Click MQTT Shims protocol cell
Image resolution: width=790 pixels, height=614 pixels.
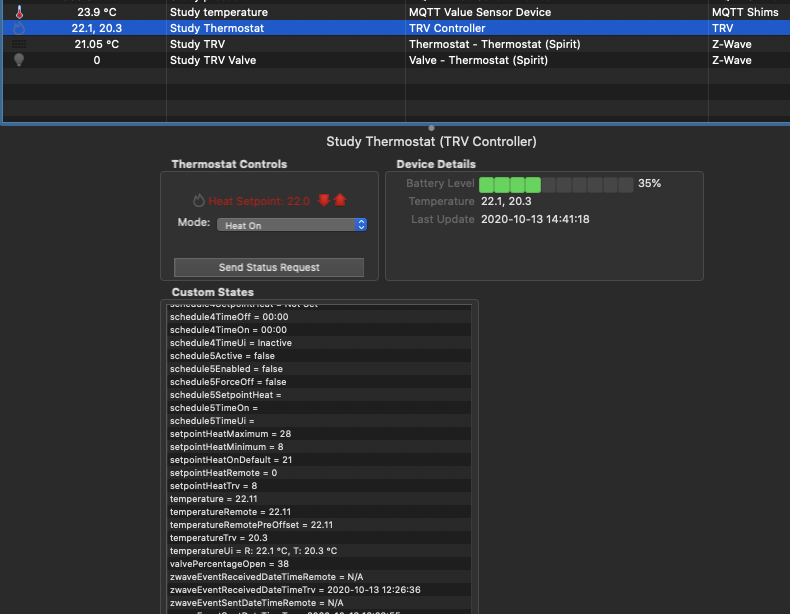(x=745, y=12)
